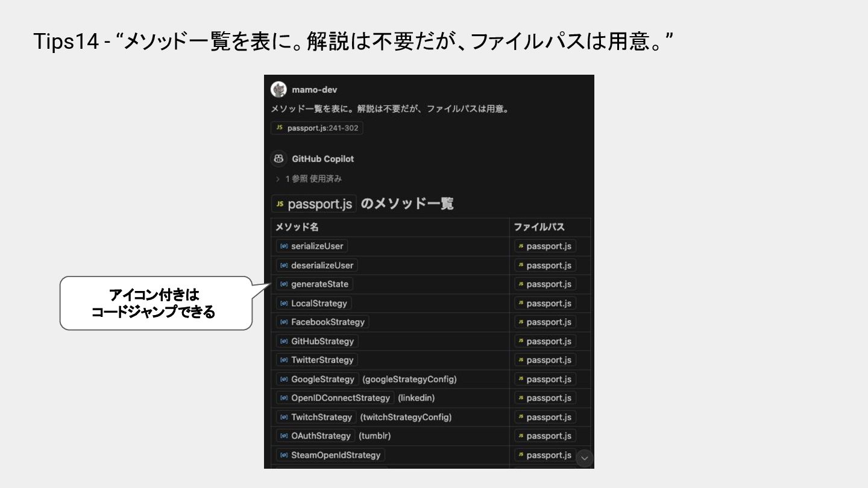Viewport: 868px width, 488px height.
Task: Jump to serializeUser method
Action: click(x=312, y=246)
